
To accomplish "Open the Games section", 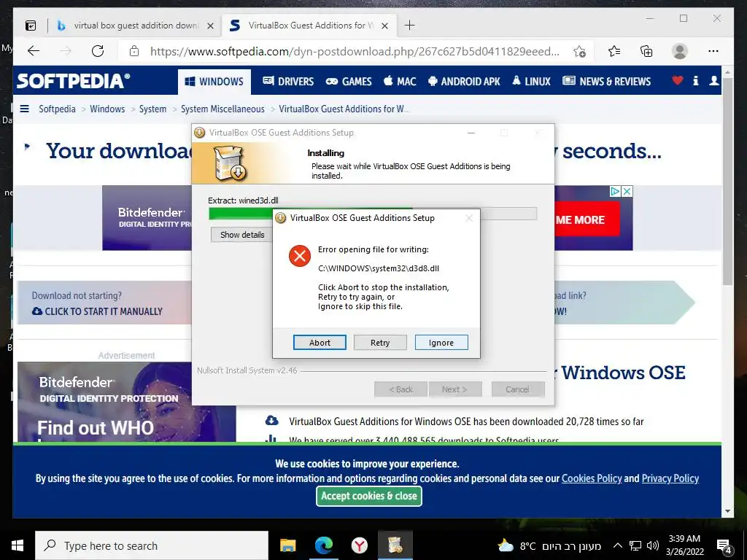I will point(349,82).
